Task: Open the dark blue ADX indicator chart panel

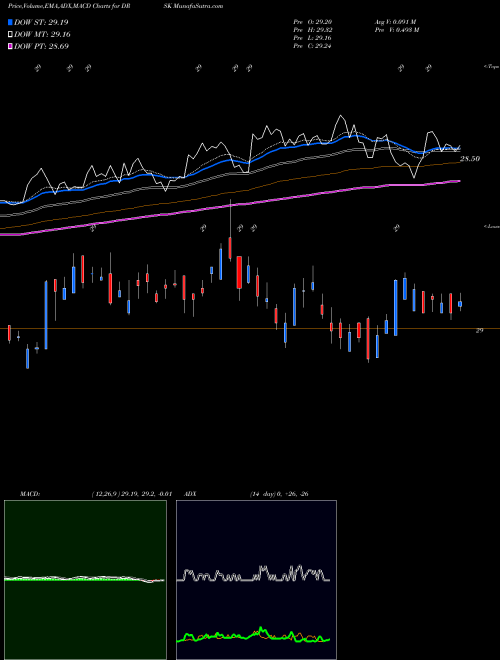Action: 256,580
